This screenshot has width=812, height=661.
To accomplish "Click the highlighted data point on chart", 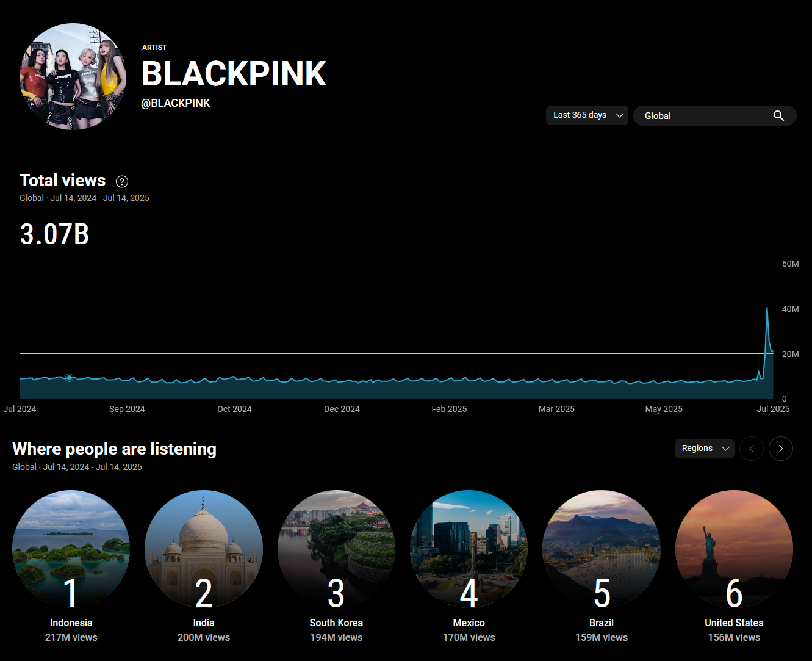I will [70, 378].
